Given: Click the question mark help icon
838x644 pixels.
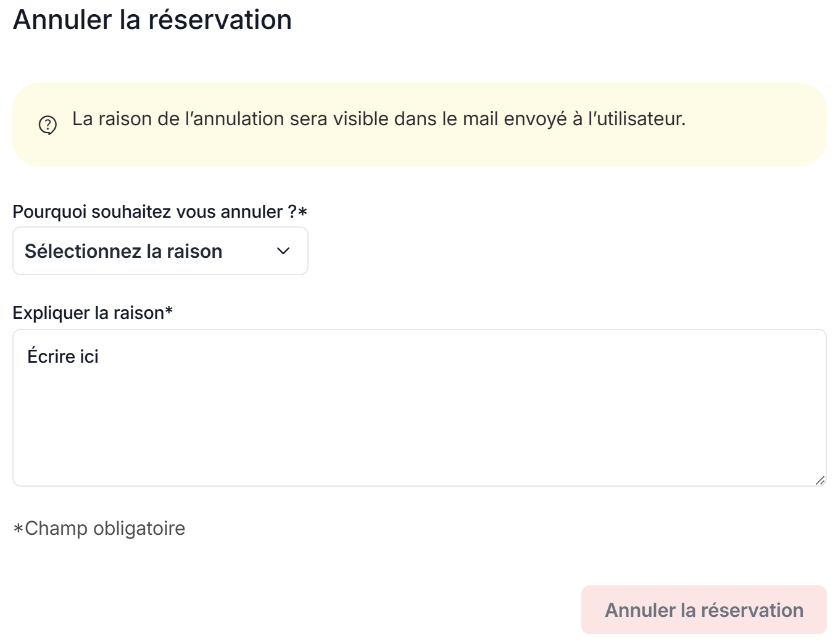Looking at the screenshot, I should tap(48, 125).
